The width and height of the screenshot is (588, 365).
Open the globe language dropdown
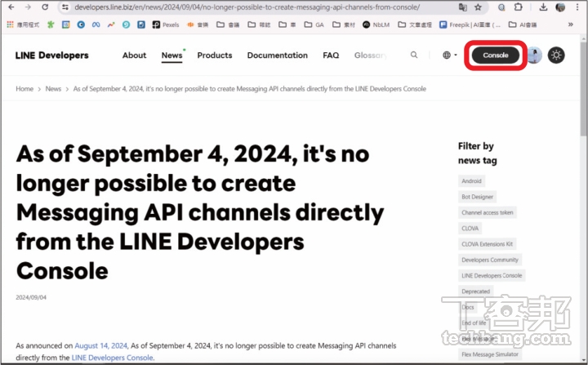(449, 56)
